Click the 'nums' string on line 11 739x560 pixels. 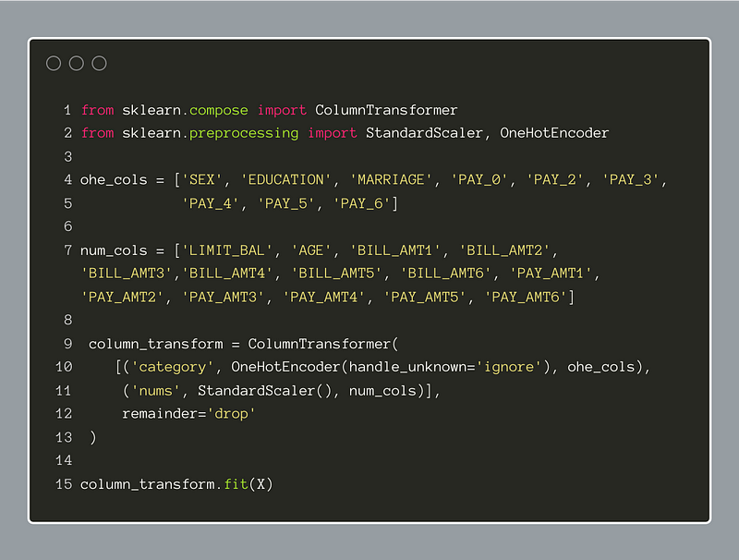pyautogui.click(x=155, y=391)
